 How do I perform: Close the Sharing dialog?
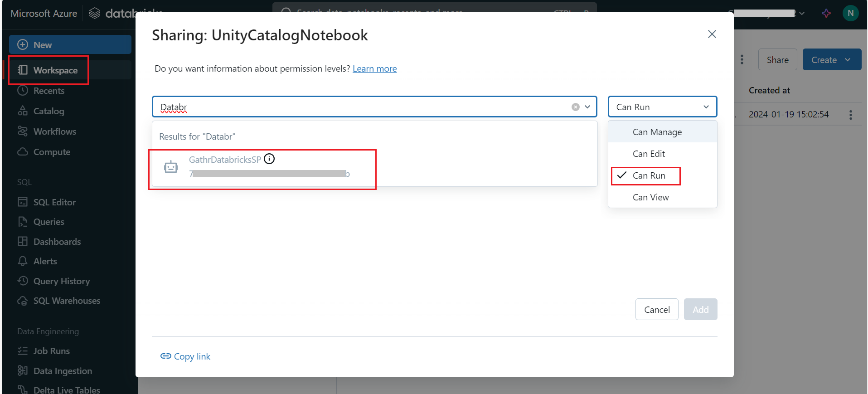712,34
